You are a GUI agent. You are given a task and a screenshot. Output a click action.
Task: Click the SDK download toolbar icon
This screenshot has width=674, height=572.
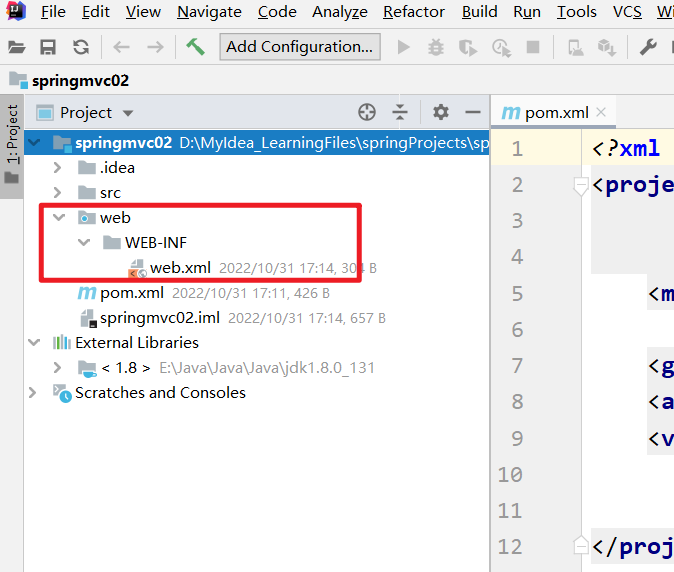607,47
